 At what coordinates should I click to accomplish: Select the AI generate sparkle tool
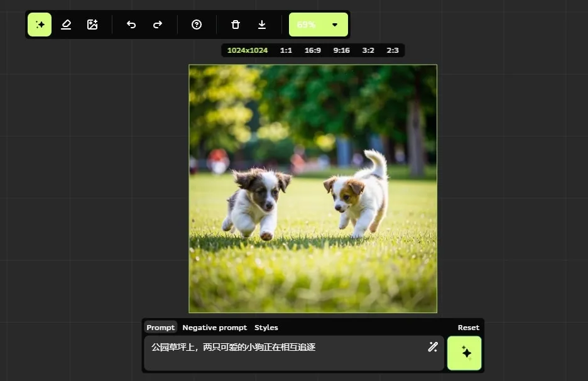(x=40, y=25)
